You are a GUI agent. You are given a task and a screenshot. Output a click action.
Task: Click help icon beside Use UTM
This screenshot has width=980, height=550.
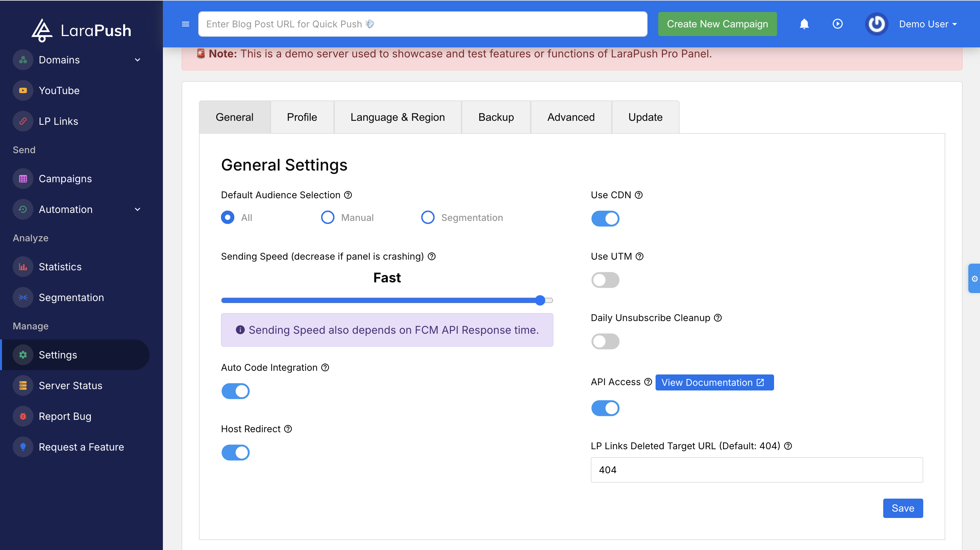click(640, 256)
